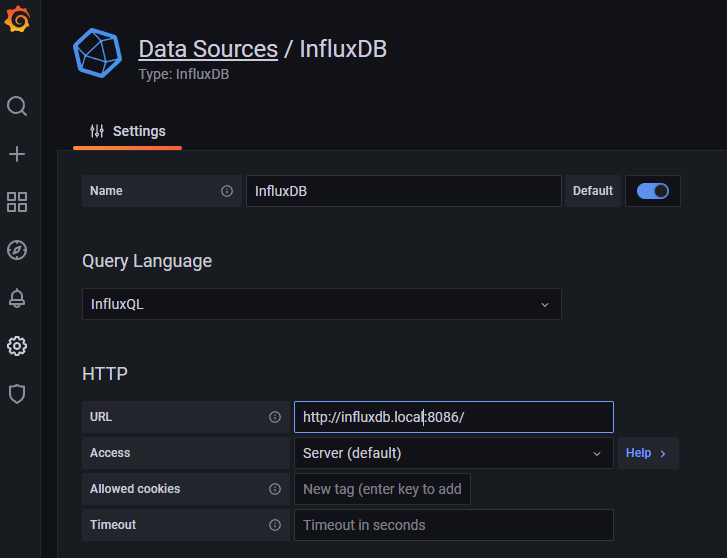Image resolution: width=727 pixels, height=558 pixels.
Task: Open the Dashboards grid icon
Action: (17, 202)
